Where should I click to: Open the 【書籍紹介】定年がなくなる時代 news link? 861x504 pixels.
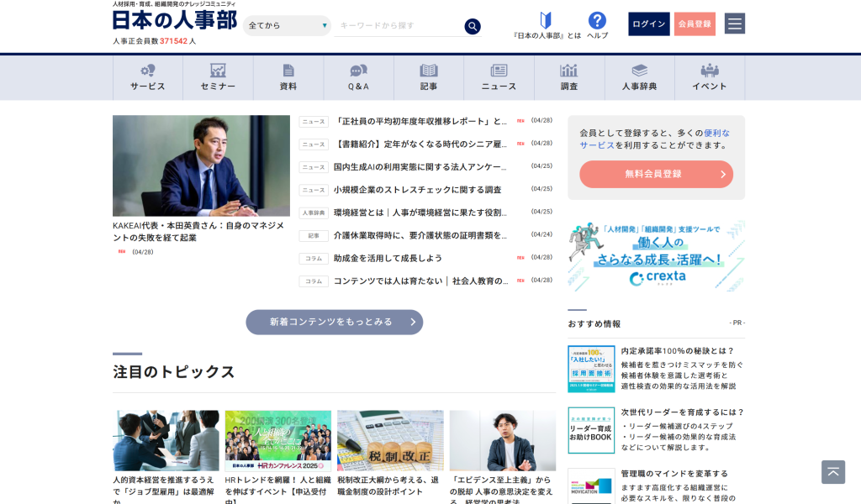point(420,144)
